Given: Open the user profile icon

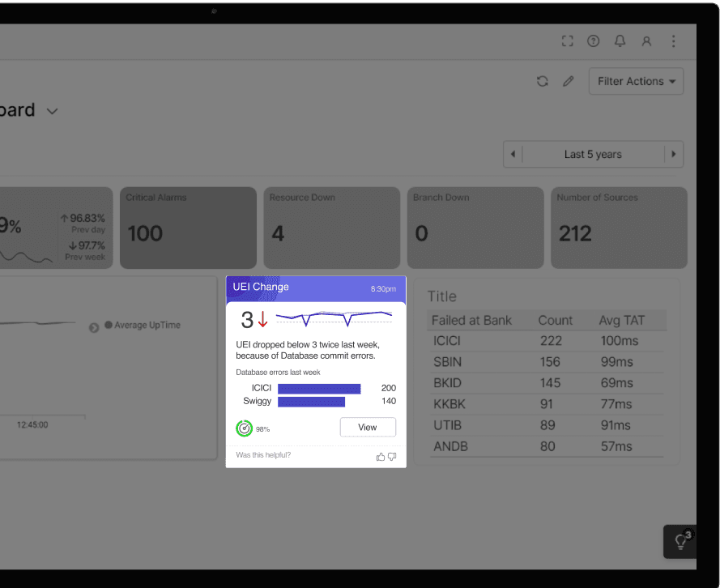Looking at the screenshot, I should click(x=646, y=41).
